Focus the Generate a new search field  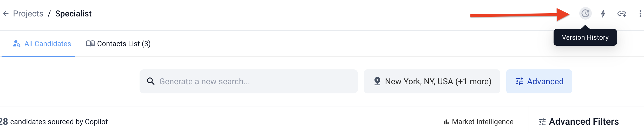(x=255, y=81)
